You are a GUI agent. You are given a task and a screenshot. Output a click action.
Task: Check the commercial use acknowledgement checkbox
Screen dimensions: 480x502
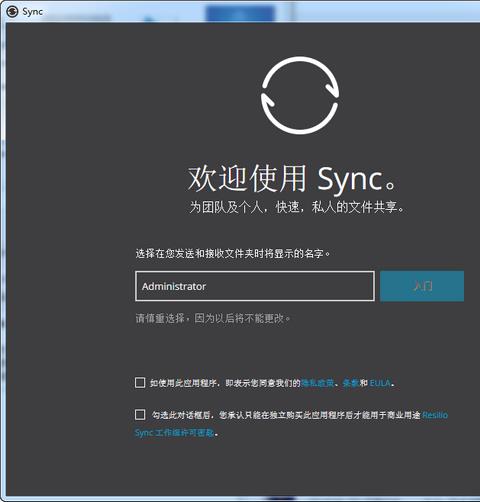tap(140, 415)
